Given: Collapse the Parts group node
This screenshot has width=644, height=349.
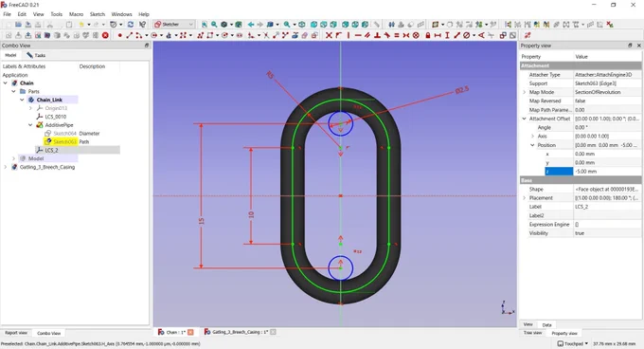Looking at the screenshot, I should [x=14, y=91].
